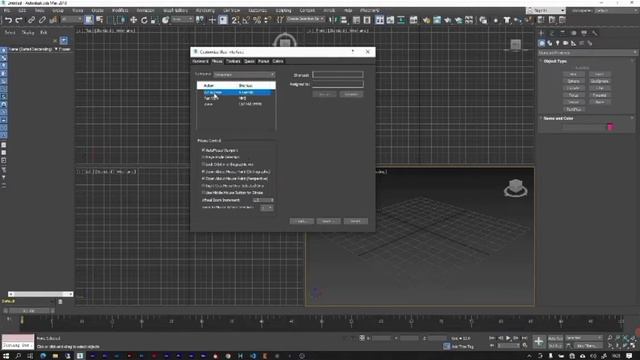Open the Standard Primitives dropdown
Image resolution: width=640 pixels, height=360 pixels.
[x=587, y=53]
